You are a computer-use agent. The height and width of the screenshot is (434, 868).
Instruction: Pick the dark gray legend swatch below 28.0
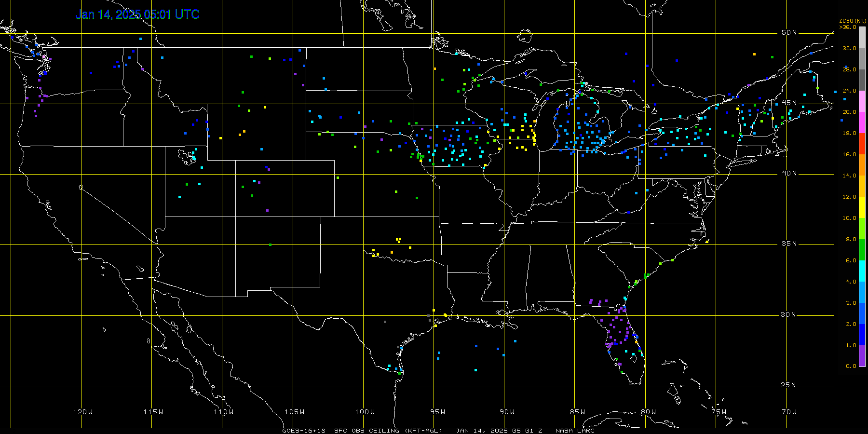[x=862, y=80]
